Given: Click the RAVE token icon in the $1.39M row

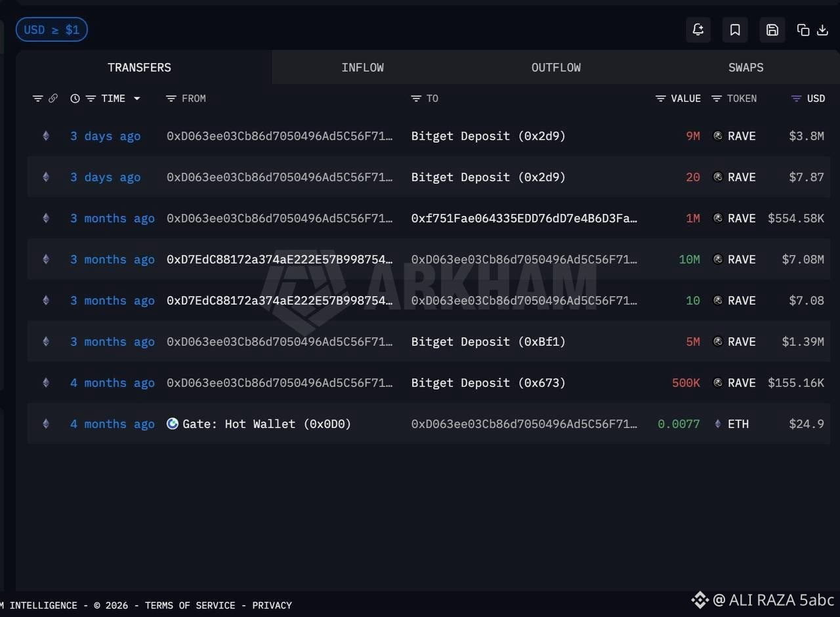Looking at the screenshot, I should click(718, 342).
